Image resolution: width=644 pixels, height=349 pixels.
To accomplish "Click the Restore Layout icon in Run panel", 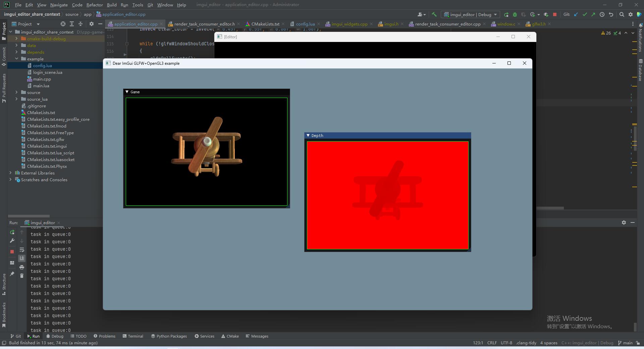I will point(12,263).
